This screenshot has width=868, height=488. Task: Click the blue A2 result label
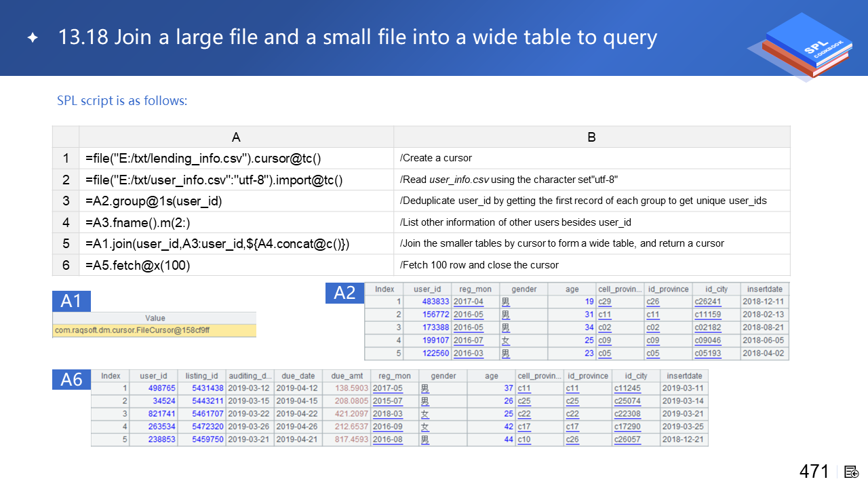coord(344,293)
